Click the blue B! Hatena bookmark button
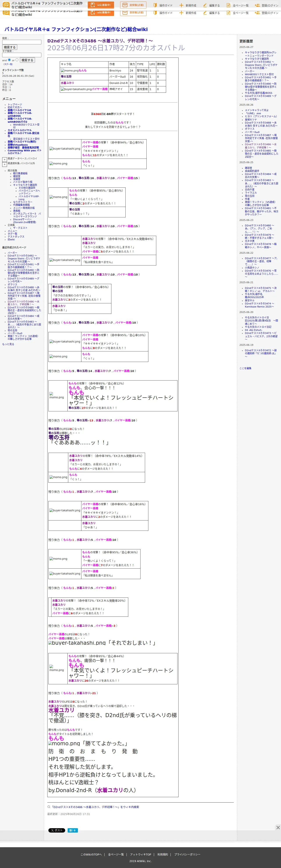Image resolution: width=281 pixels, height=868 pixels. 72,830
